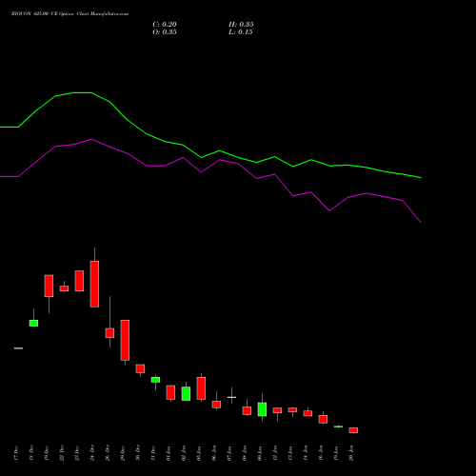Screen dimensions: 476x476
Task: Select the red 16 Jan candle
Action: 323,419
